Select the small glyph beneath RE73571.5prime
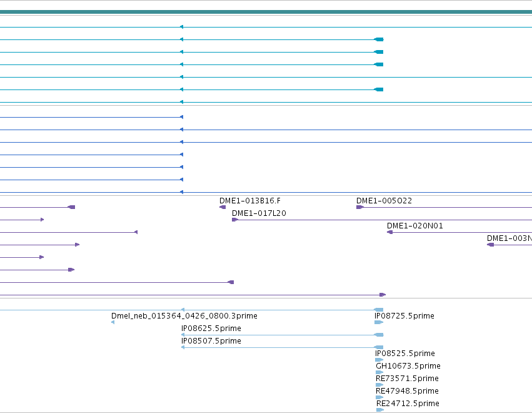Viewport: 532px width, 413px height. click(x=379, y=385)
